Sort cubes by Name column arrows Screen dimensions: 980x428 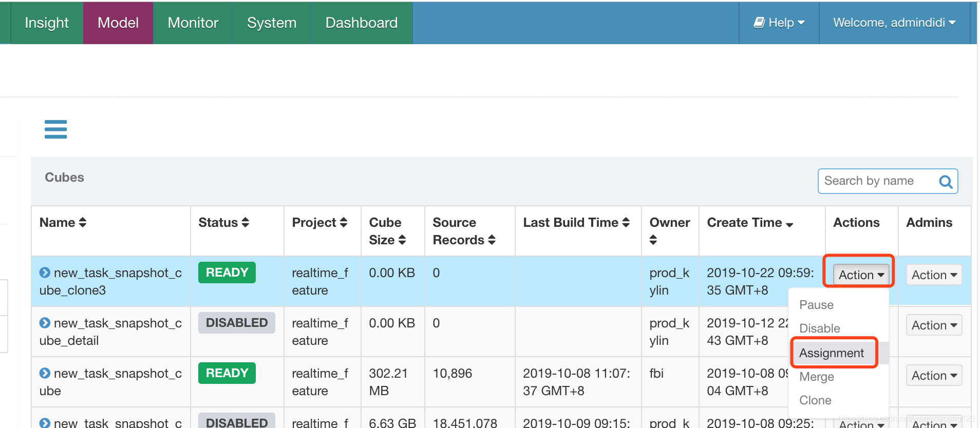(83, 222)
